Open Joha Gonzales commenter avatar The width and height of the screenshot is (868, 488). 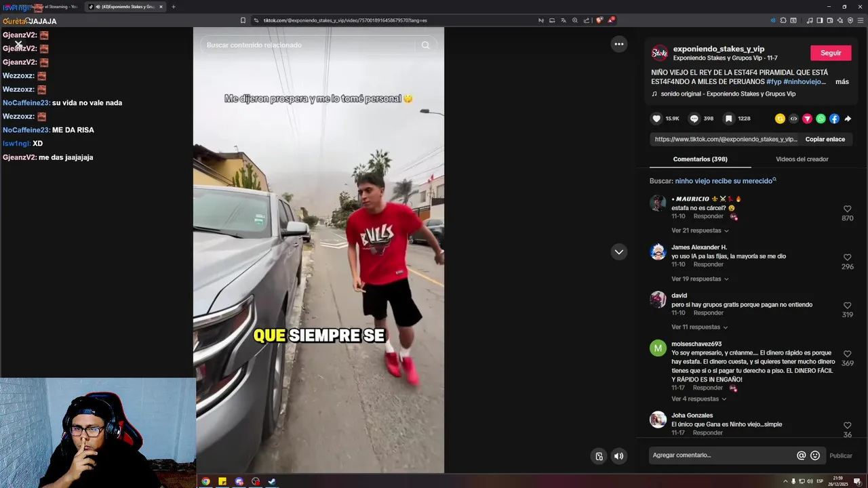(x=658, y=420)
